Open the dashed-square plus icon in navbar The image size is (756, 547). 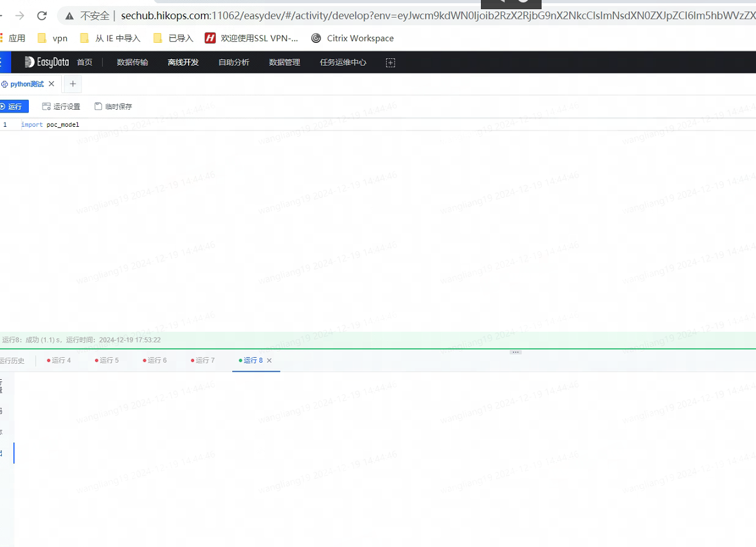click(390, 62)
